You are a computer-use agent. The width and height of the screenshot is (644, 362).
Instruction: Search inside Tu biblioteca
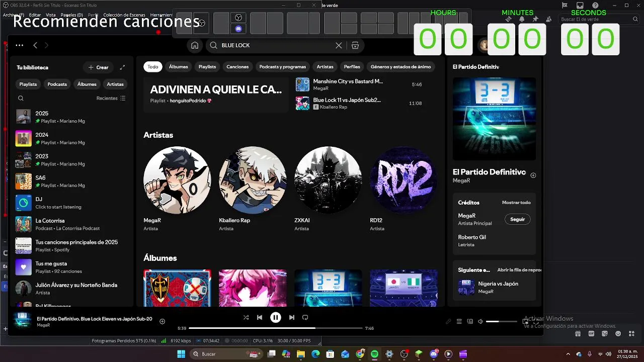coord(21,99)
